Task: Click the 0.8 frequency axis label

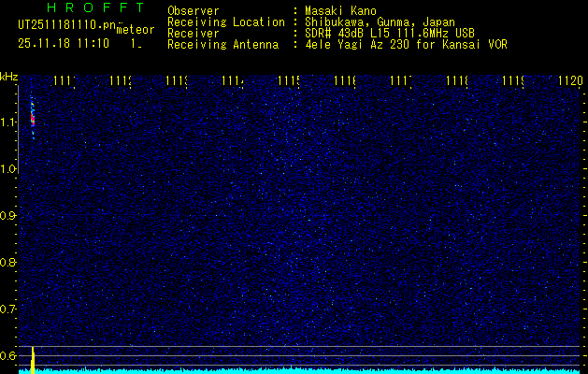Action: 8,262
